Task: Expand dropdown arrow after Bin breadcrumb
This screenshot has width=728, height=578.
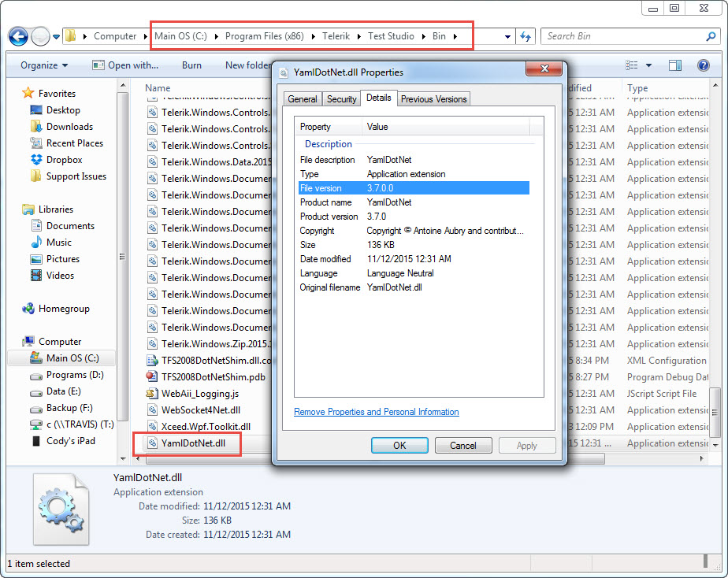Action: pos(455,36)
